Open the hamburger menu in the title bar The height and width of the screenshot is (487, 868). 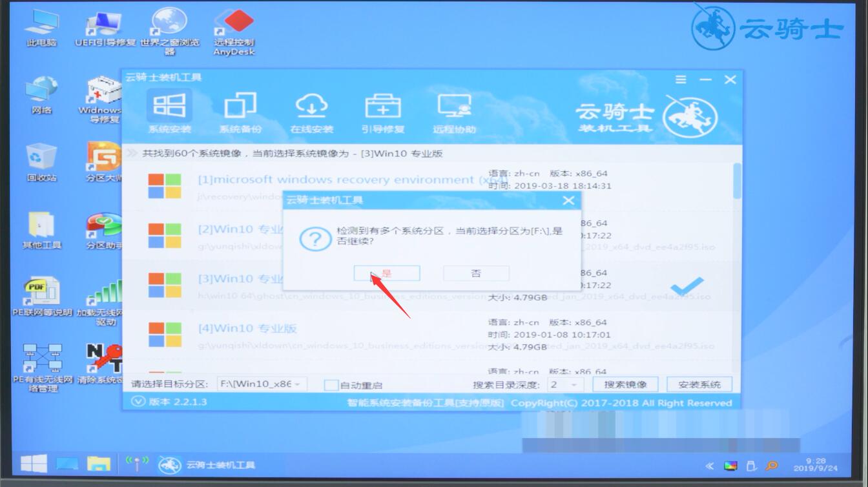pos(681,79)
